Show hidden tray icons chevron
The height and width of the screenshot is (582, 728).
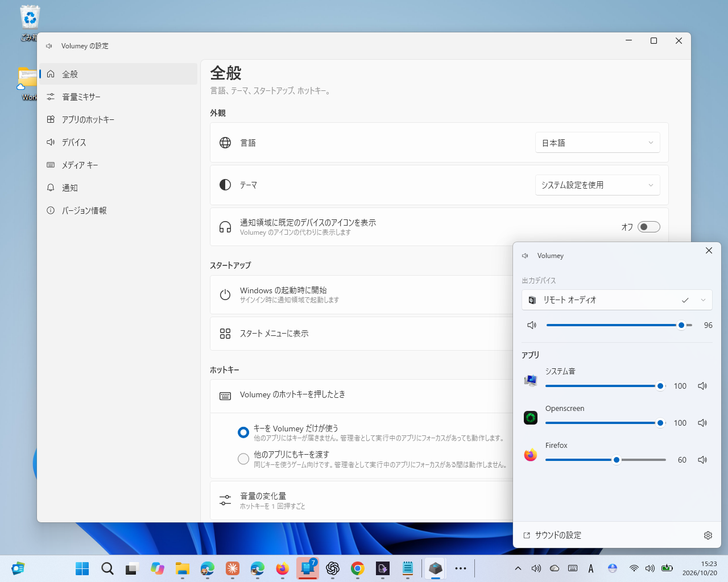point(518,568)
